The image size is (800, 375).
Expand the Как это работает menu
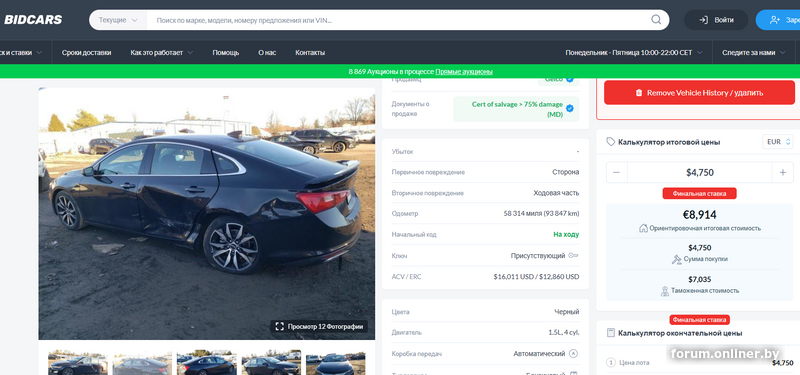162,53
